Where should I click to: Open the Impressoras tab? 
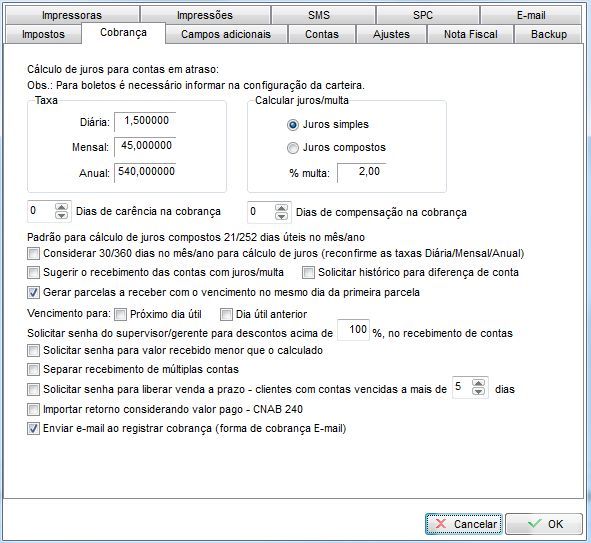72,15
